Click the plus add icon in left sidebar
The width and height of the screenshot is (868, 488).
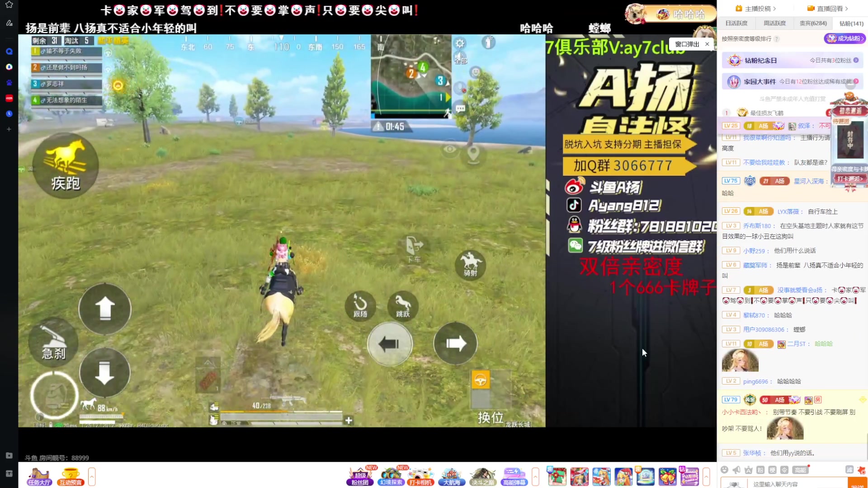point(9,129)
